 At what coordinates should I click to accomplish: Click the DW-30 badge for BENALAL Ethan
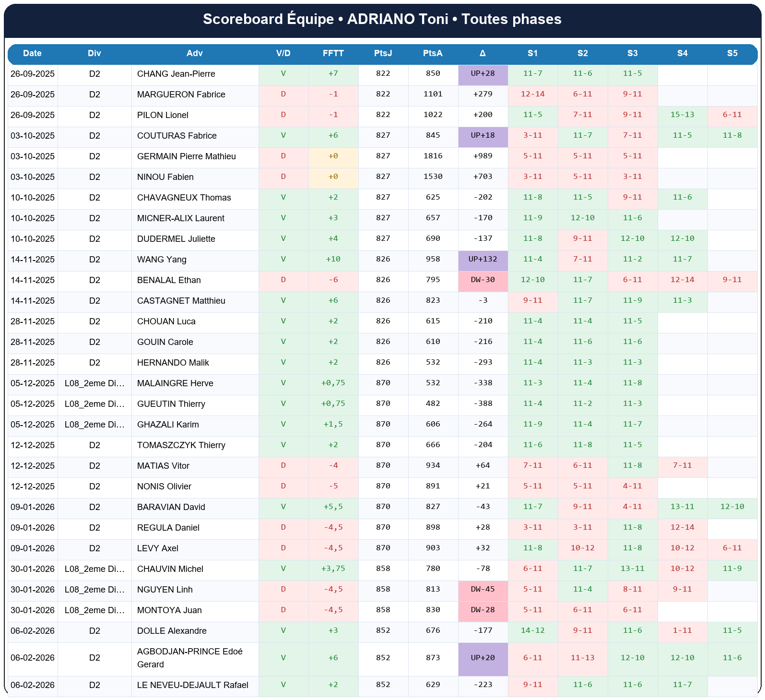click(x=483, y=280)
